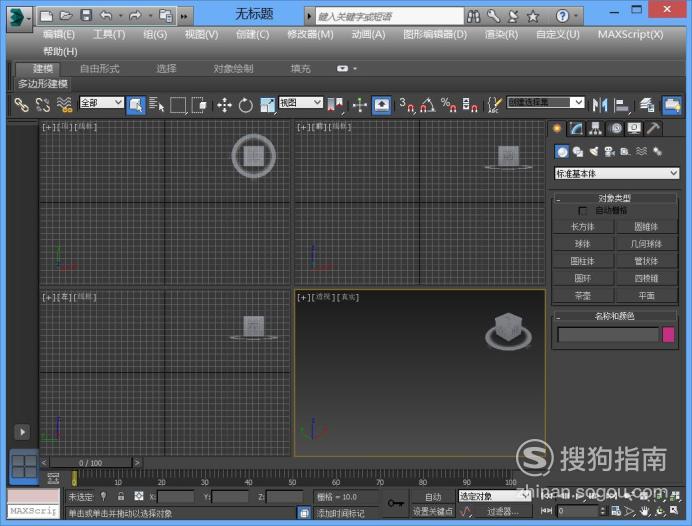Viewport: 692px width, 526px height.
Task: Toggle the 3D Snaps button
Action: click(x=407, y=105)
